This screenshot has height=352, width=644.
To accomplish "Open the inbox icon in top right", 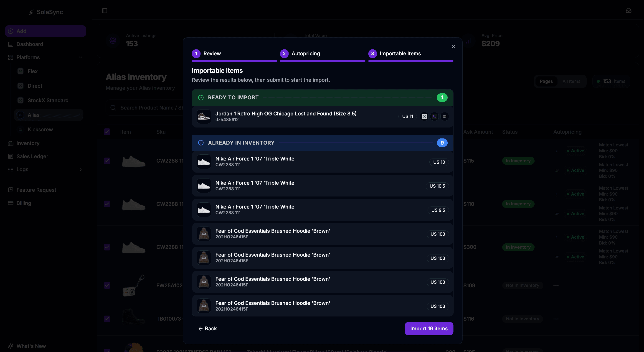I will [629, 11].
